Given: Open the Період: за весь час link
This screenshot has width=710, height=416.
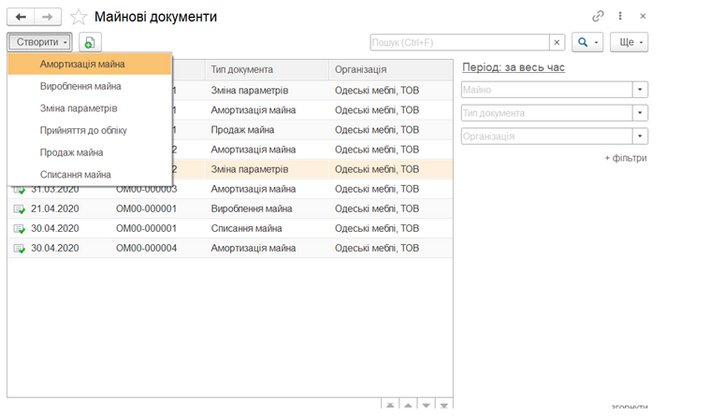Looking at the screenshot, I should [512, 66].
